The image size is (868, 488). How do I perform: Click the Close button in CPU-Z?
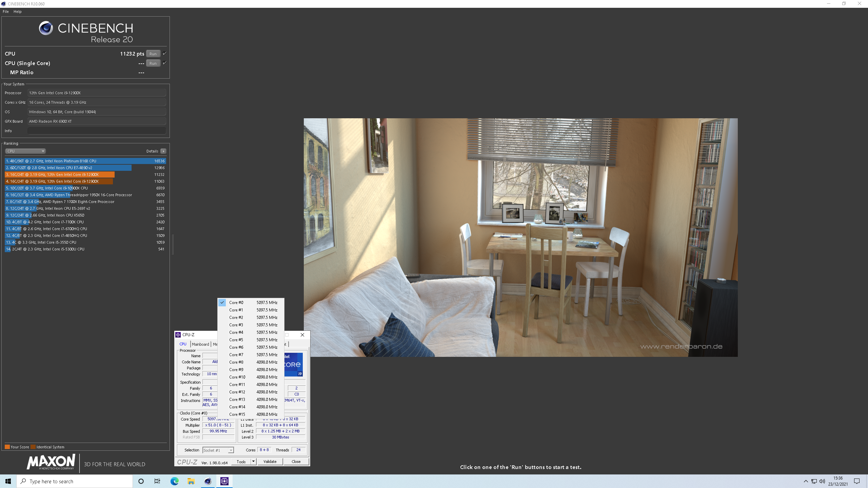[296, 462]
